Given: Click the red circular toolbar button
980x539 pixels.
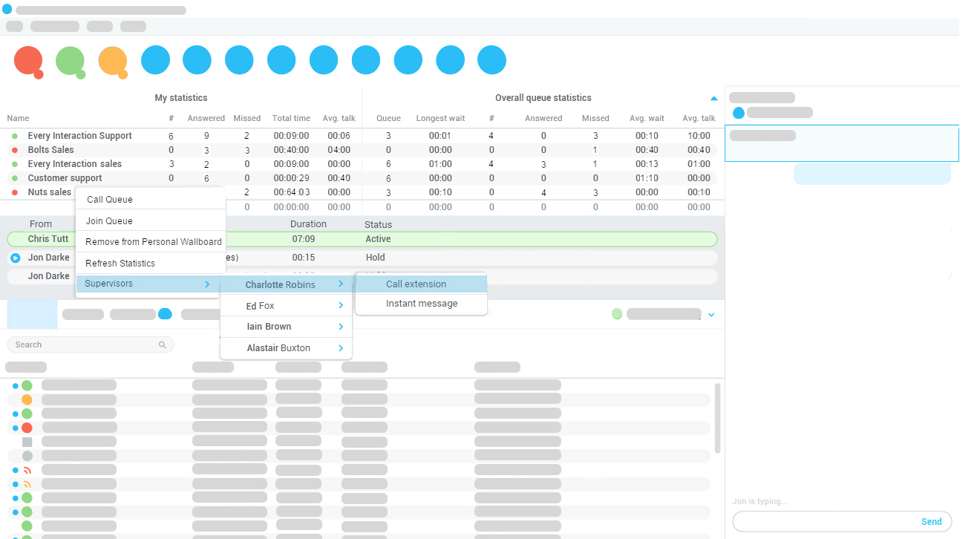Looking at the screenshot, I should tap(28, 60).
